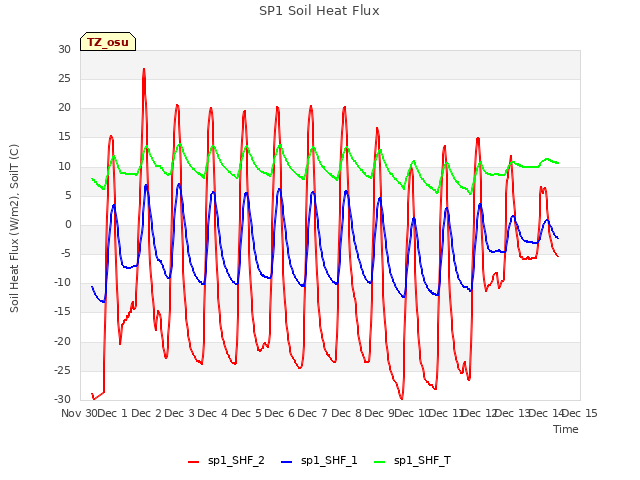
Task: Click the y-axis value 0
Action: (x=68, y=224)
